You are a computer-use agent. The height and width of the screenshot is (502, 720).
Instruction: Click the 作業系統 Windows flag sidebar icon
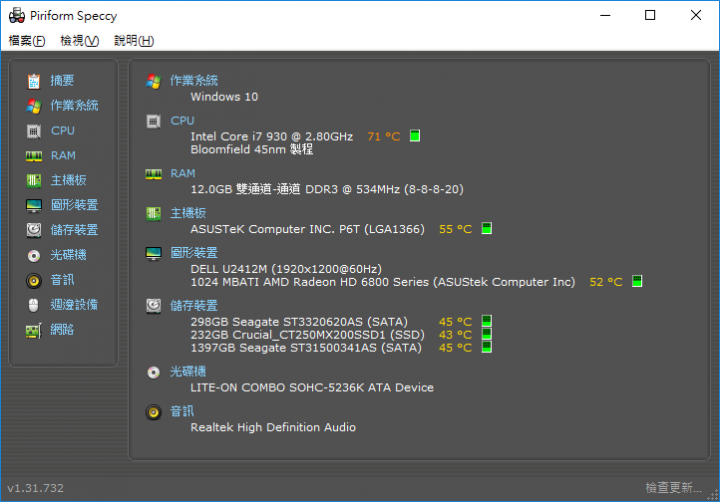34,106
